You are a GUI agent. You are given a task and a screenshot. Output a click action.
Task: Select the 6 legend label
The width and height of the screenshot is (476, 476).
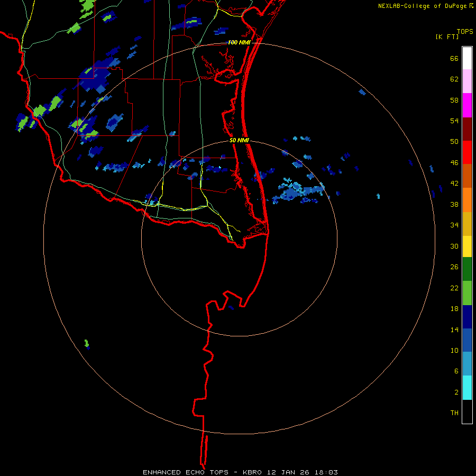pyautogui.click(x=456, y=371)
